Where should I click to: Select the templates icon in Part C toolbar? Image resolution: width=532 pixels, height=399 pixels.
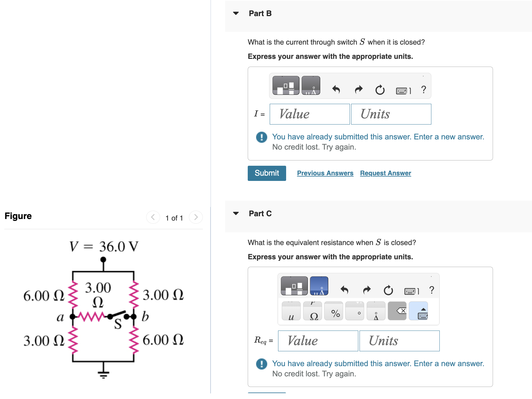pyautogui.click(x=294, y=286)
